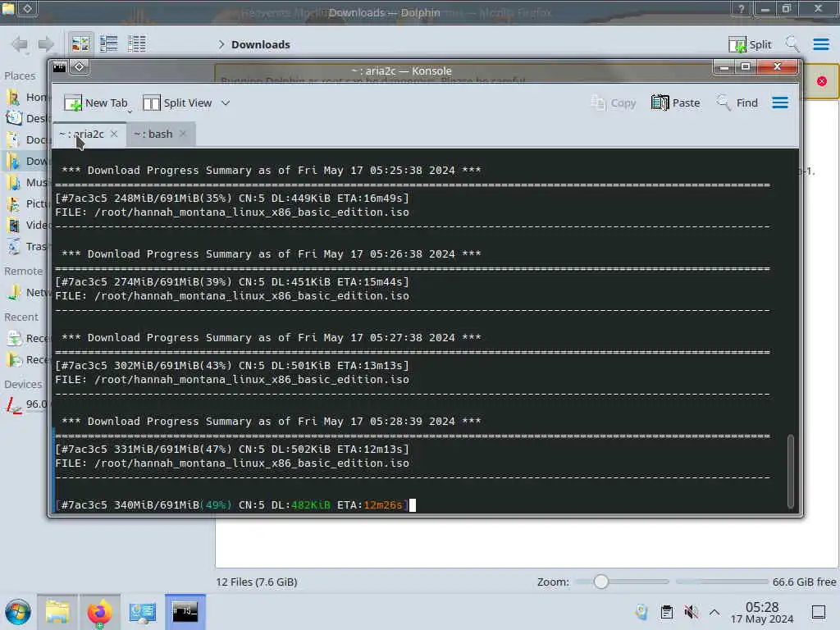Click the clipboard tray icon
840x630 pixels.
pyautogui.click(x=666, y=612)
